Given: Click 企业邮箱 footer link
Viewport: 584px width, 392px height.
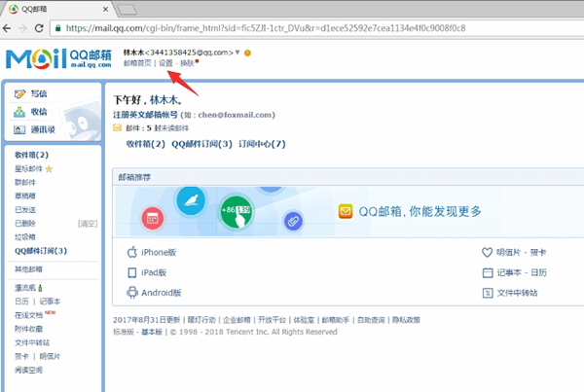Looking at the screenshot, I should click(237, 320).
